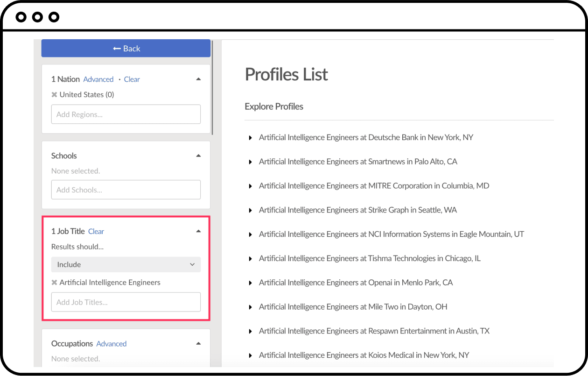Expand the Openai in Menlo Park profile

pyautogui.click(x=250, y=283)
